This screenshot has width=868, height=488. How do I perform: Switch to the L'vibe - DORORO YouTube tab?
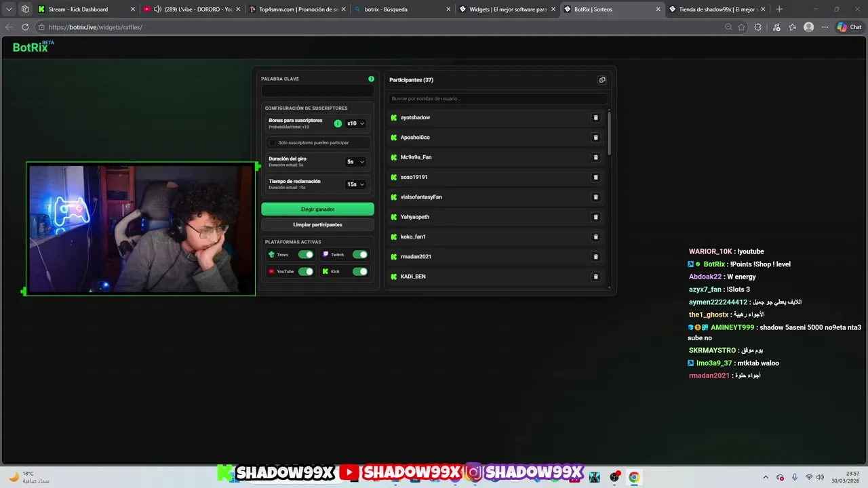coord(193,9)
